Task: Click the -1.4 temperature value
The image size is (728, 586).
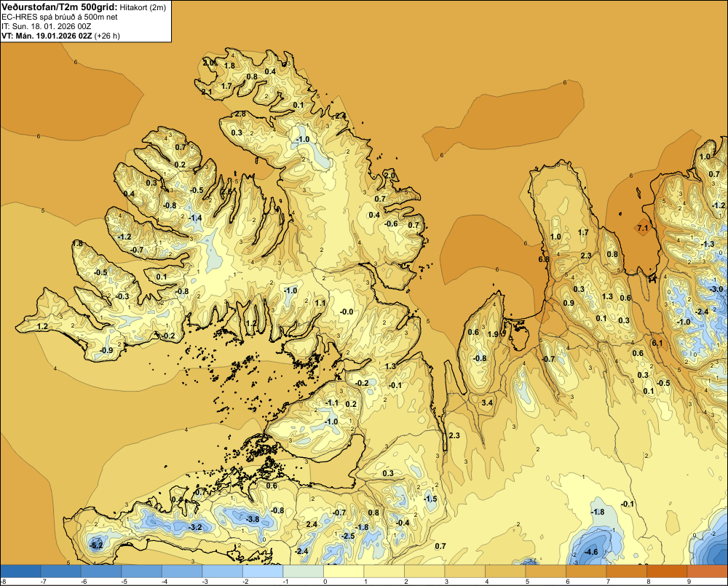Action: pos(195,218)
